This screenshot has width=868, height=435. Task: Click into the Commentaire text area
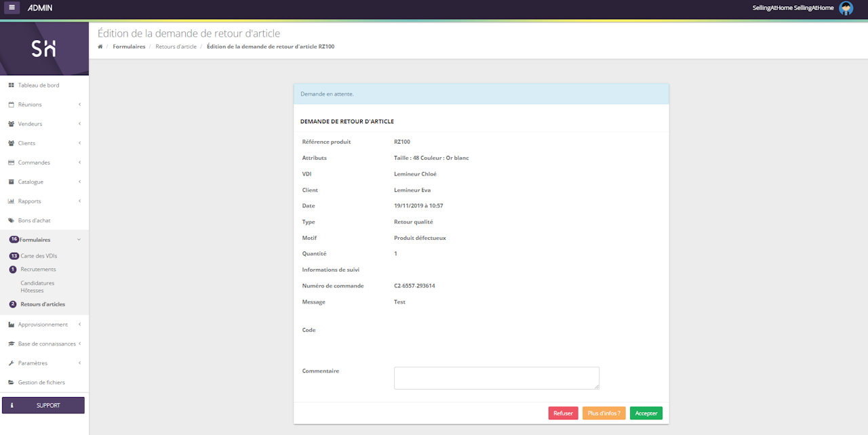click(x=496, y=378)
